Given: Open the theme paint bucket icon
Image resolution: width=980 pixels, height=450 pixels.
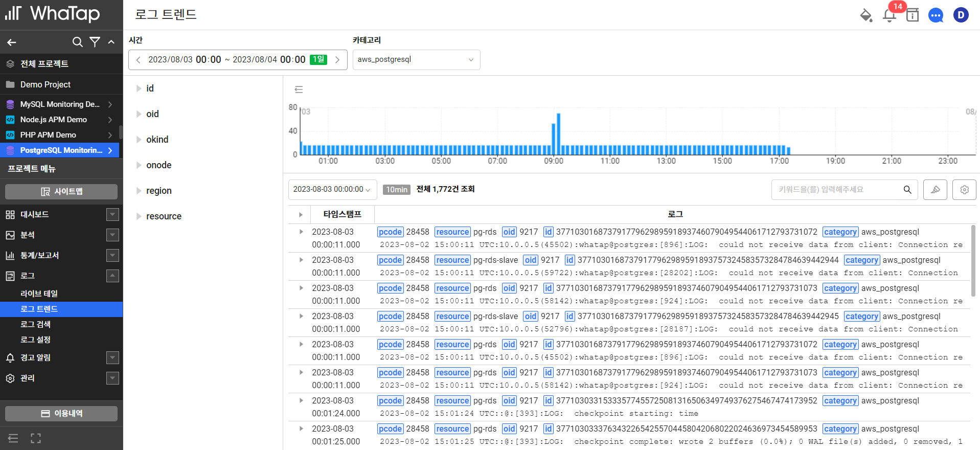Looking at the screenshot, I should 866,15.
